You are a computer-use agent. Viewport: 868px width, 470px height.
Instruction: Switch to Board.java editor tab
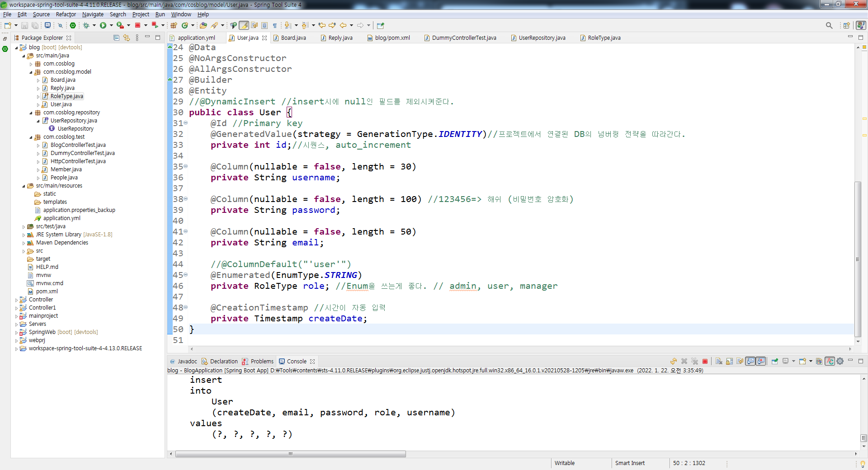(293, 38)
